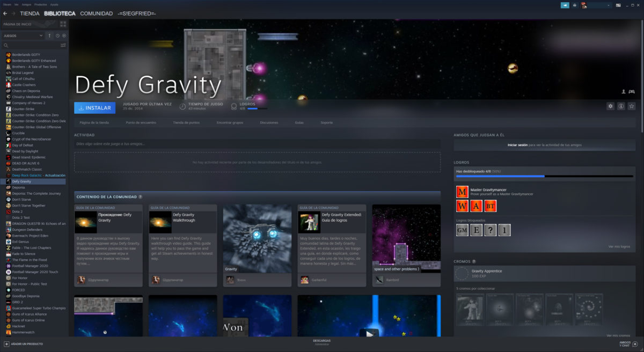Click the achievements progress bar
This screenshot has height=352, width=644.
point(544,176)
